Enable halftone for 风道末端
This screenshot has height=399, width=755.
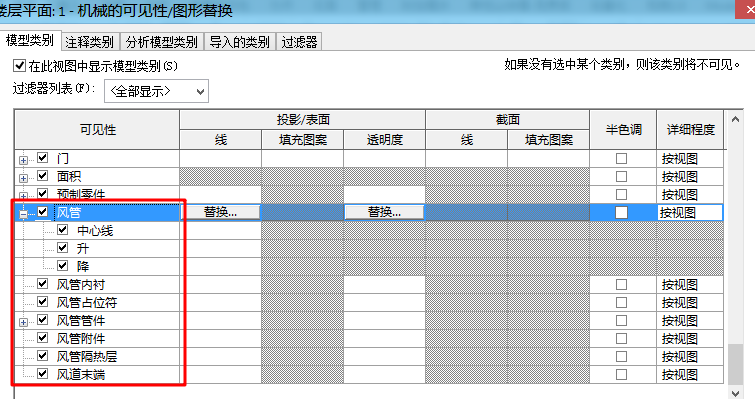tap(622, 374)
